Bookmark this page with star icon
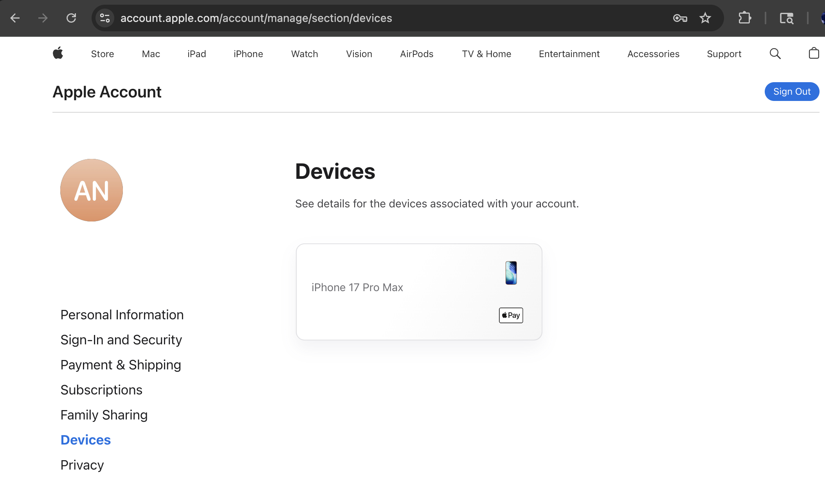The width and height of the screenshot is (825, 504). [705, 18]
